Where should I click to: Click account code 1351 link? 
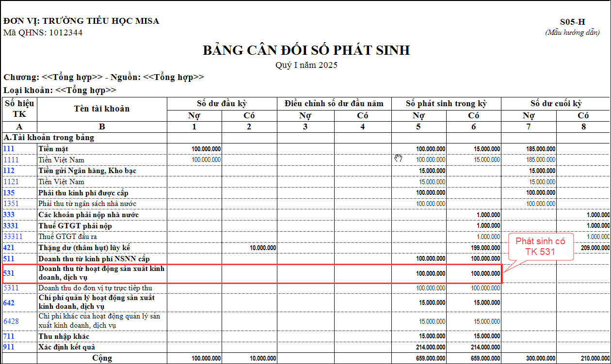[11, 204]
